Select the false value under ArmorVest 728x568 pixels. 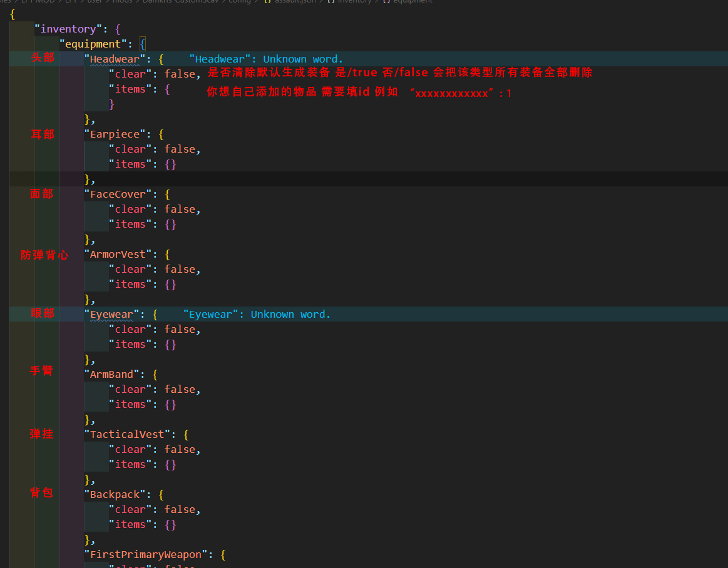[180, 270]
